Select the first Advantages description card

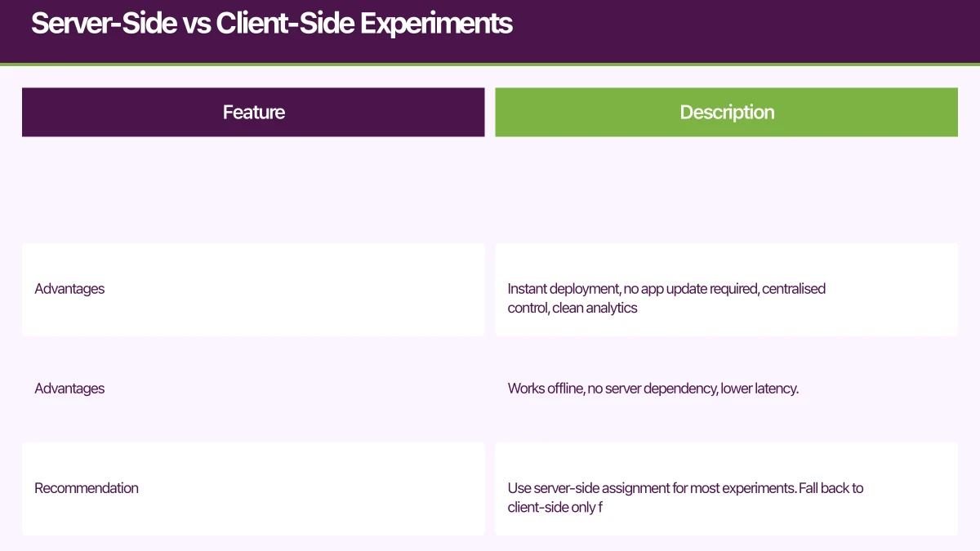726,289
